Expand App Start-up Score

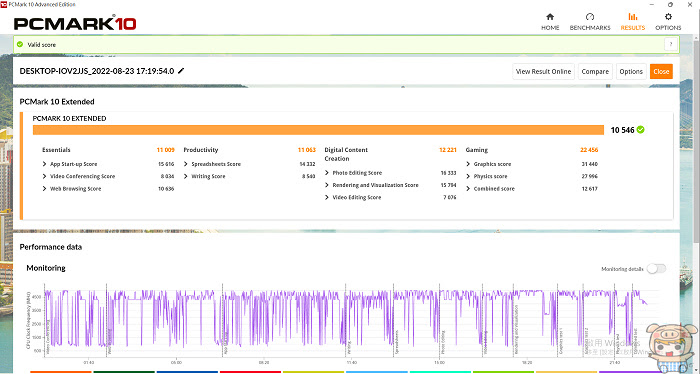(x=44, y=164)
